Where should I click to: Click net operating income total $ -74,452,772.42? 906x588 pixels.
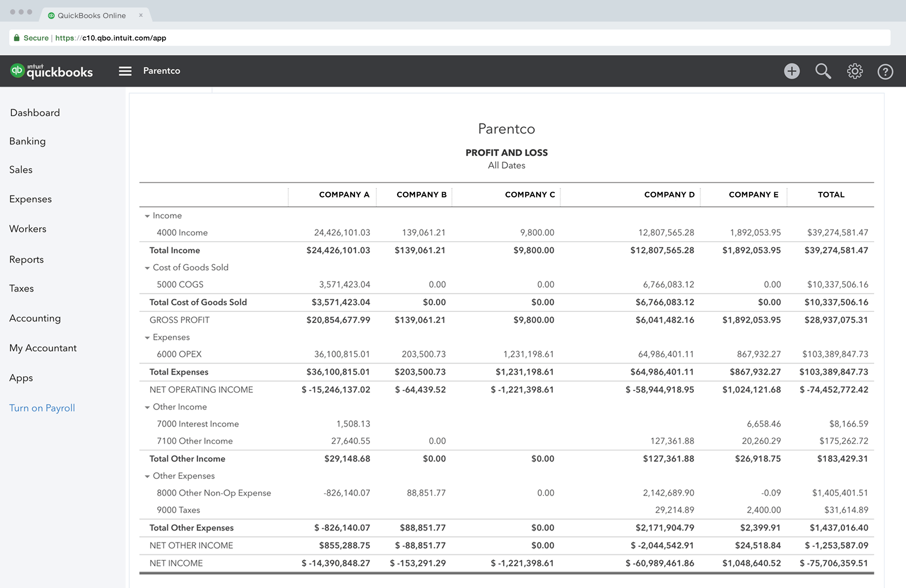834,390
